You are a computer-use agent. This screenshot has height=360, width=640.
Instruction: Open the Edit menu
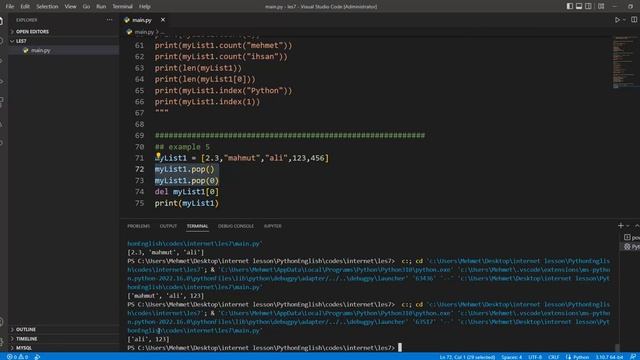[x=25, y=7]
